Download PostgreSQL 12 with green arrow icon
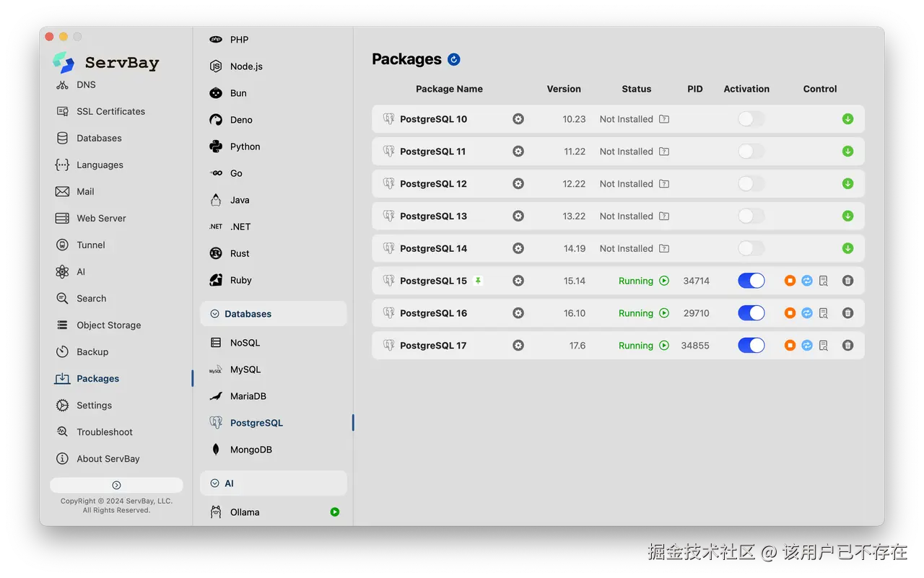 (847, 184)
